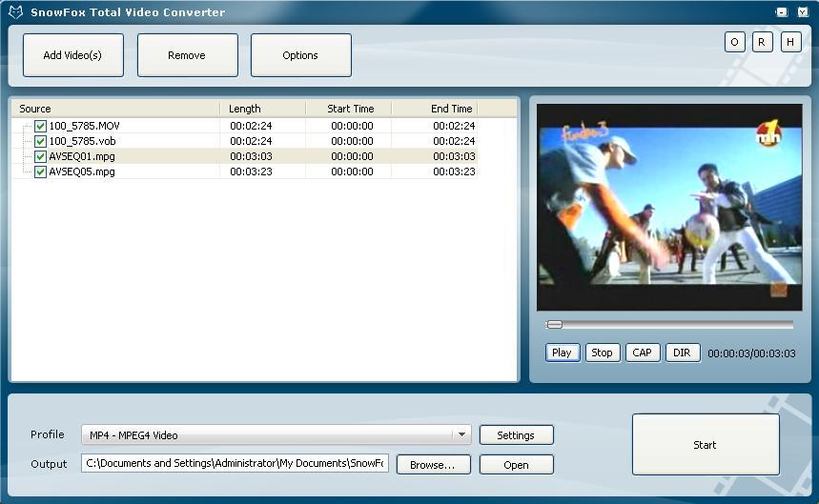Click AVSEQ05.mpg length 00:03:23
The width and height of the screenshot is (819, 504).
(x=252, y=171)
